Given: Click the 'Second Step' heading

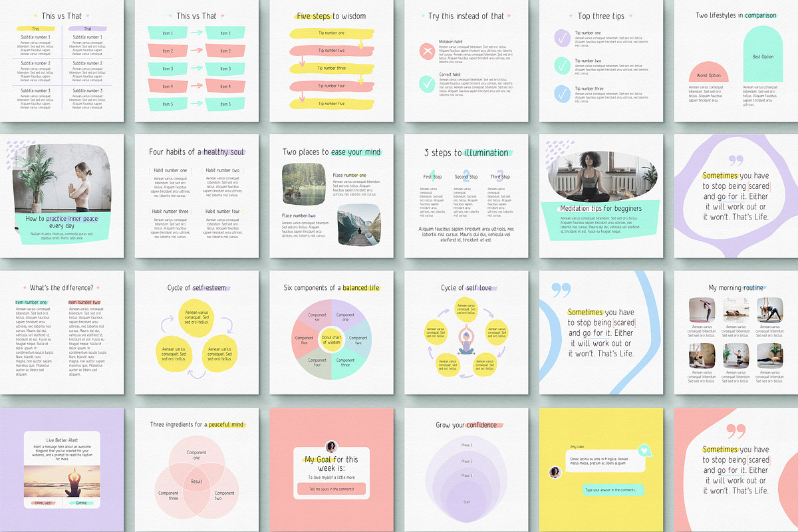Looking at the screenshot, I should (466, 177).
